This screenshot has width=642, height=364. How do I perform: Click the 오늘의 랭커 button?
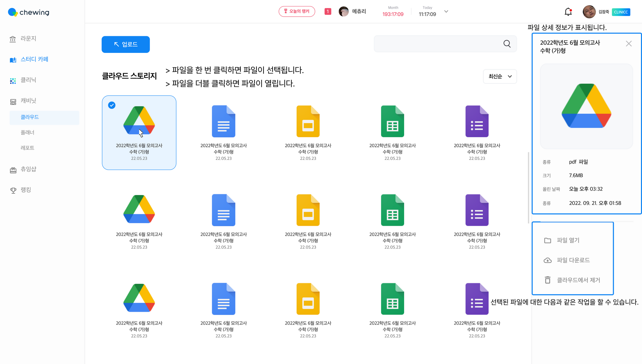click(x=297, y=11)
